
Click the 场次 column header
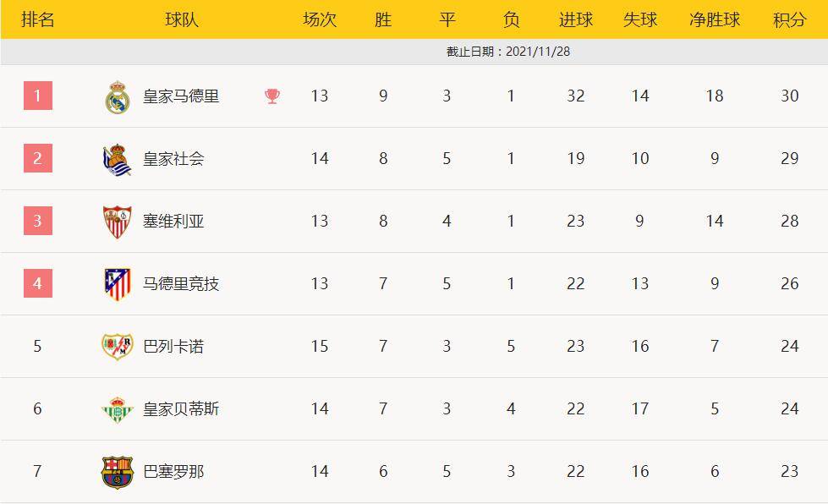click(320, 20)
